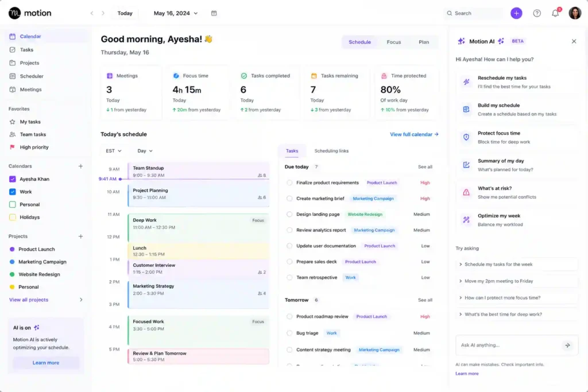The image size is (588, 392).
Task: Open the EST timezone dropdown
Action: pos(113,150)
